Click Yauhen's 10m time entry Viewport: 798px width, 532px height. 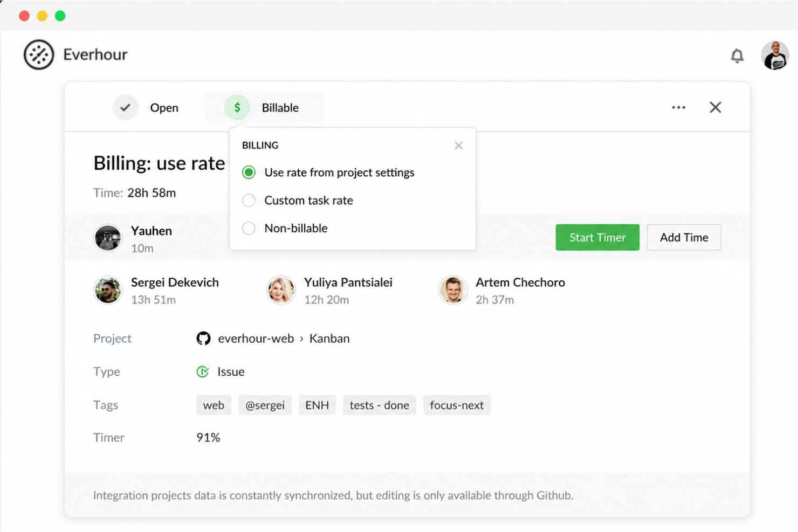[x=142, y=248]
